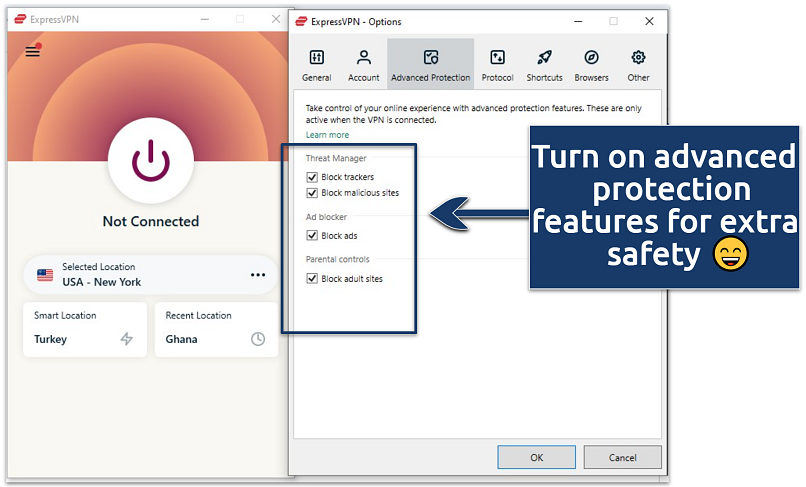Select the Advanced Protection tab label
This screenshot has height=487, width=806.
(x=431, y=78)
